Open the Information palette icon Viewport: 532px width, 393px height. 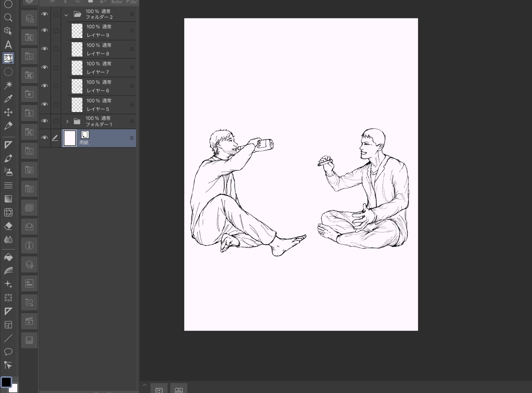[x=29, y=245]
